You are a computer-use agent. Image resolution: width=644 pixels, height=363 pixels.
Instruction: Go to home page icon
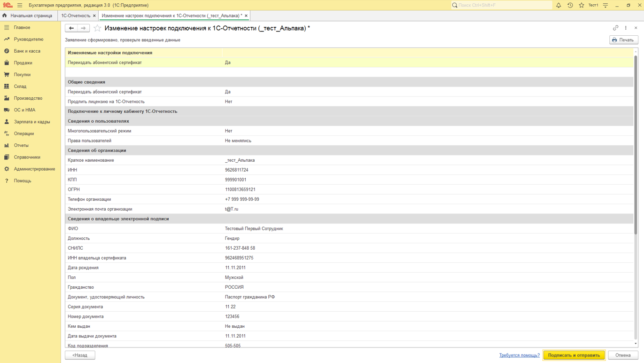point(5,16)
